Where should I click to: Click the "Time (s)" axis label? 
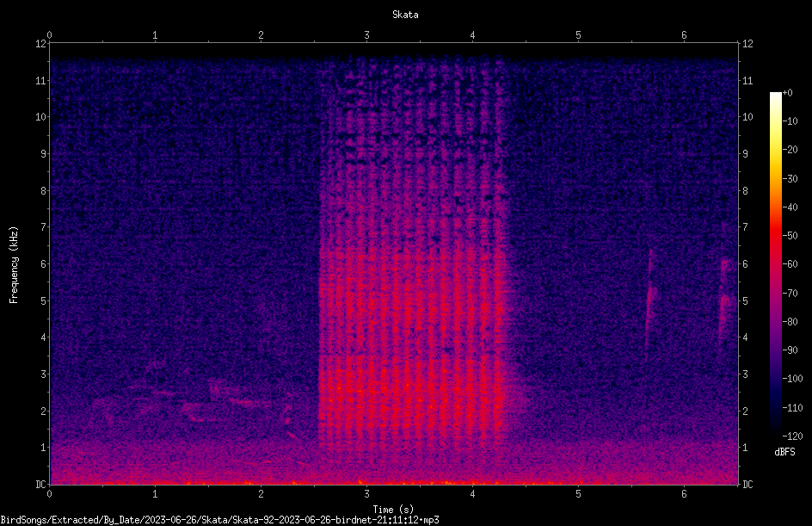[x=393, y=509]
